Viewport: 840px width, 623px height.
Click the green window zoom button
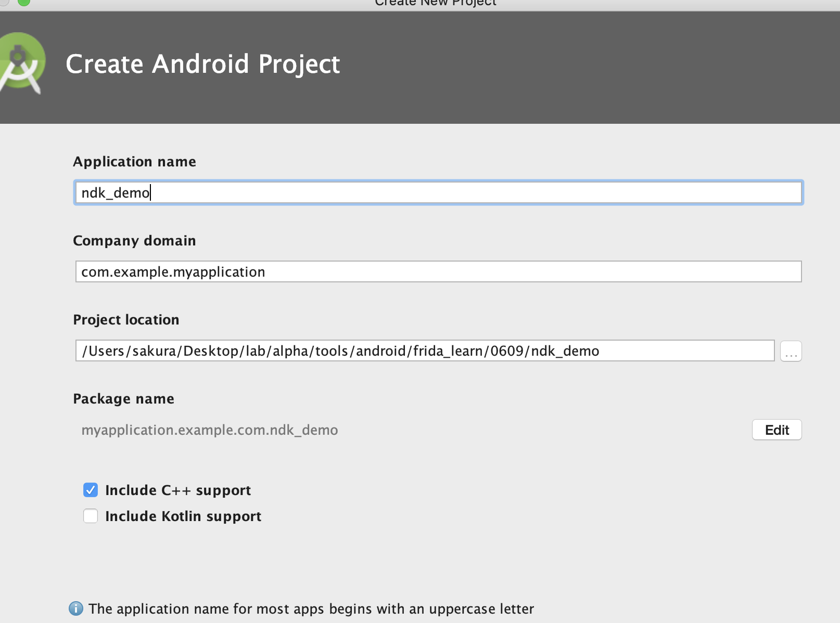(24, 2)
